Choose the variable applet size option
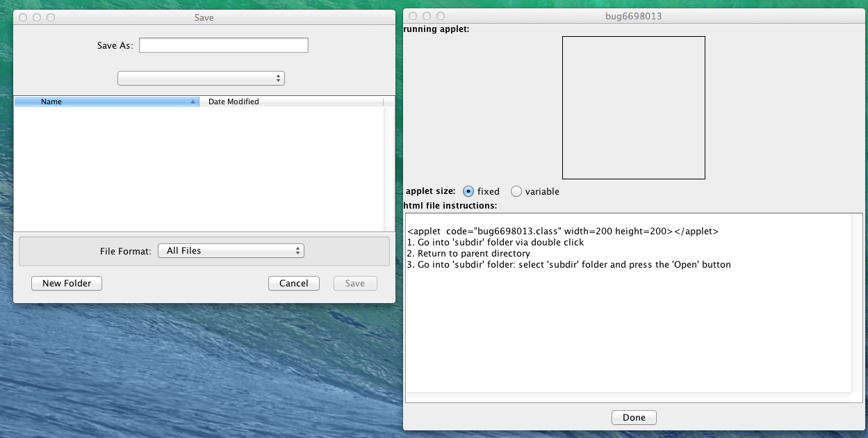Viewport: 868px width, 438px height. [x=516, y=191]
